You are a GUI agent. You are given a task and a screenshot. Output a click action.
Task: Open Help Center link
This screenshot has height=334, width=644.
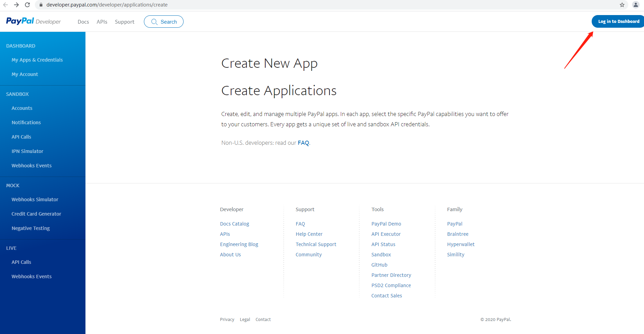(309, 234)
